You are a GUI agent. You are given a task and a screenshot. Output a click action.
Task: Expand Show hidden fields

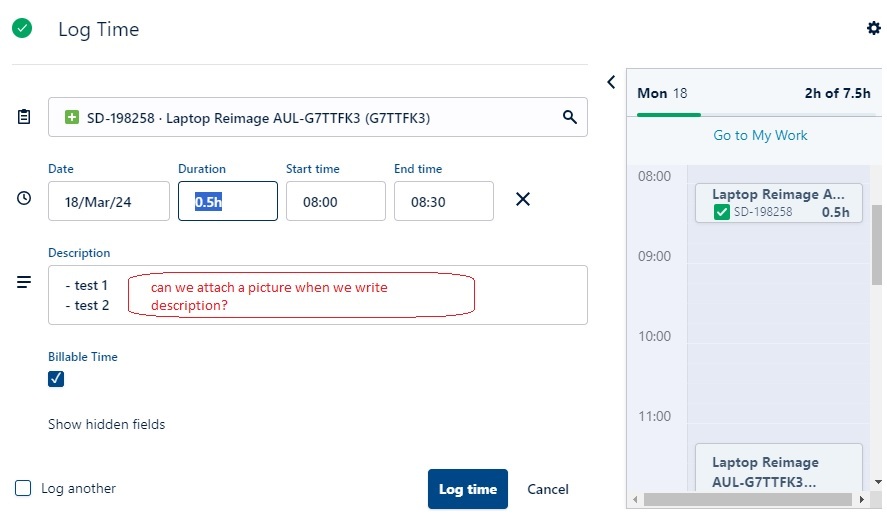[x=106, y=424]
